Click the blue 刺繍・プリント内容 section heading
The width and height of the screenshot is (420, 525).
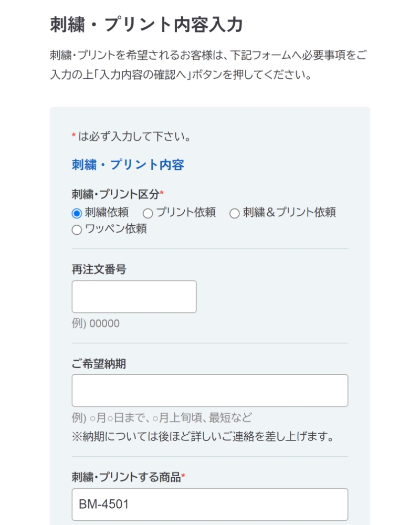click(128, 165)
